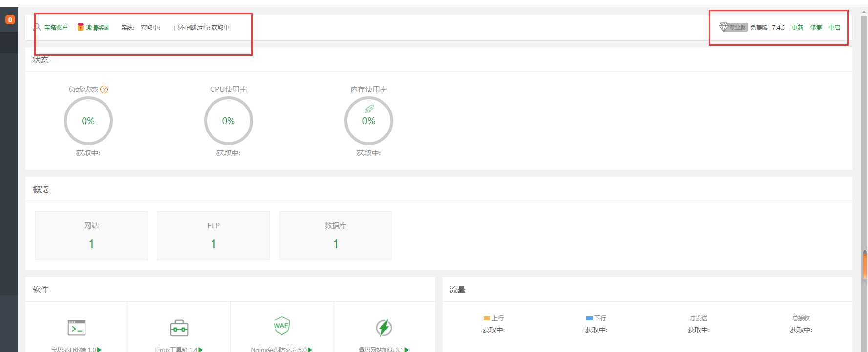The image size is (868, 352).
Task: Open the 网站 overview card
Action: [91, 236]
